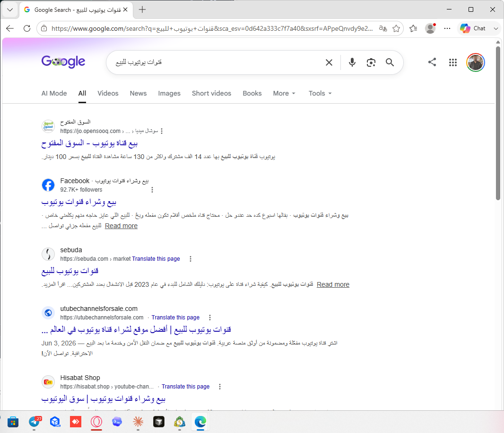Open the Facebook result title link

tap(78, 202)
